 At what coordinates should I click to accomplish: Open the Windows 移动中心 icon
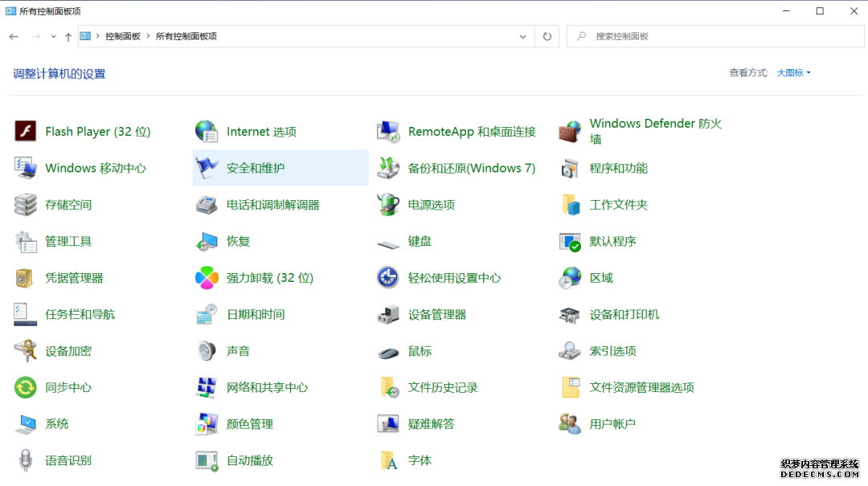pos(26,168)
